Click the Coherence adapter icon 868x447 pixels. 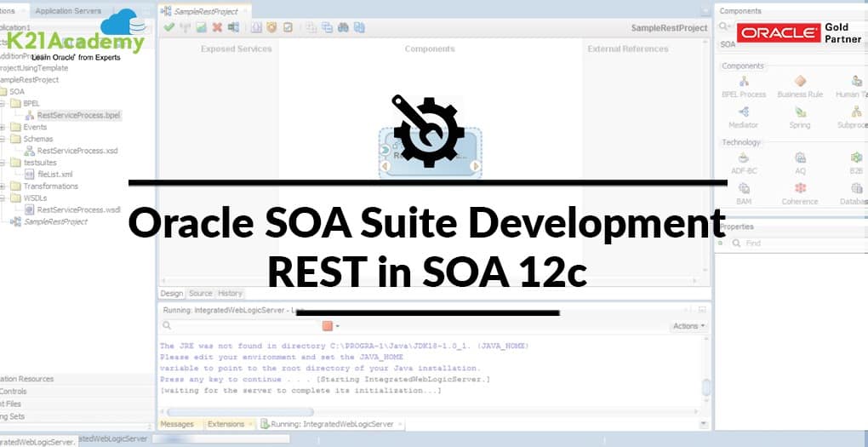799,189
